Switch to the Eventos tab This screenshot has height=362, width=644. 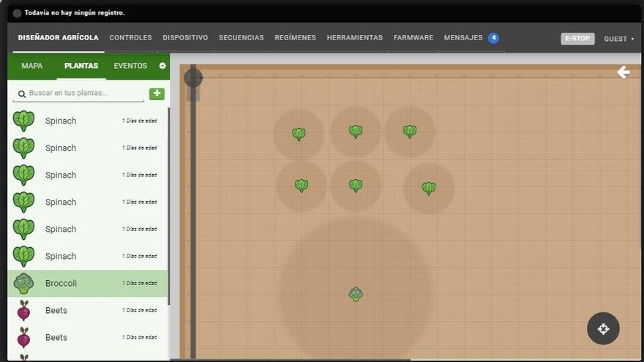130,66
